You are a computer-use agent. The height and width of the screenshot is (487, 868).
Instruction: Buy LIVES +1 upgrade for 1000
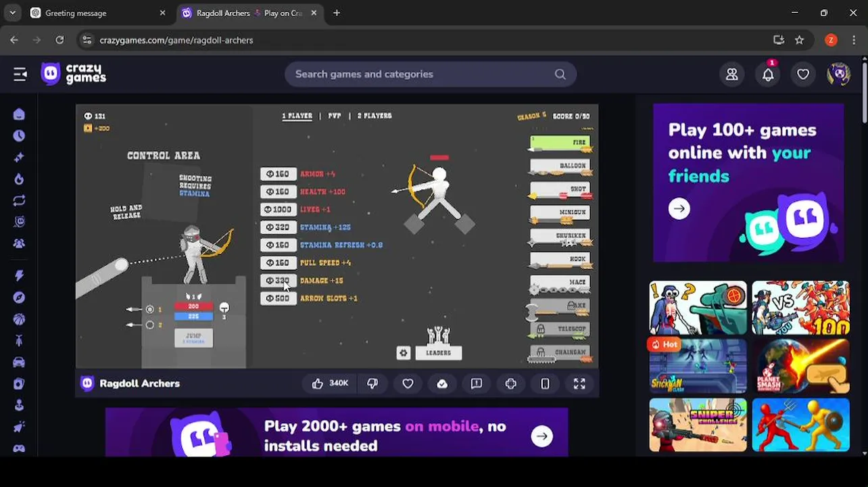(279, 210)
